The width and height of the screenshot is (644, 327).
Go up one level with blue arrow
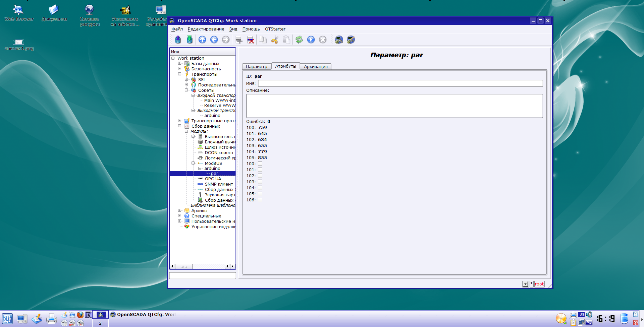click(202, 40)
